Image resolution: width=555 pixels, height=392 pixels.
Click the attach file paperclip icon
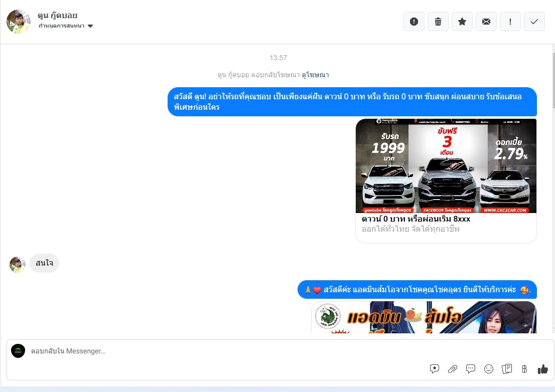453,369
